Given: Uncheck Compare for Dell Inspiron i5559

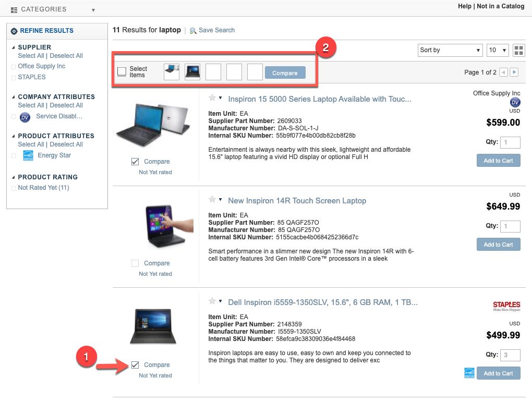Looking at the screenshot, I should click(x=135, y=365).
